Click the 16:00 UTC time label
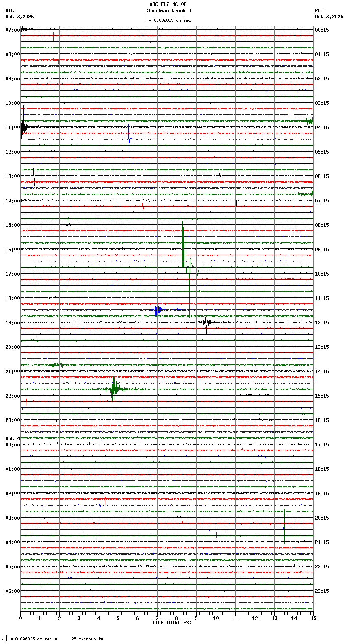Image resolution: width=346 pixels, height=644 pixels. point(13,250)
